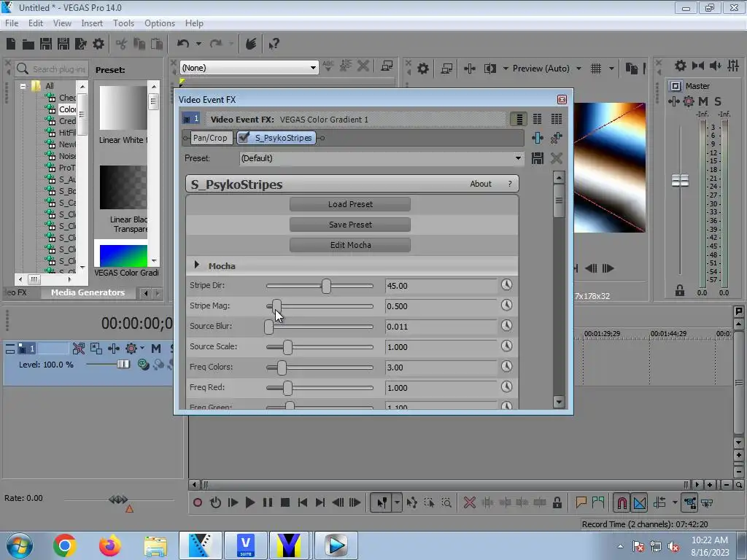Open the Undo history dropdown arrow
This screenshot has height=560, width=747.
198,44
